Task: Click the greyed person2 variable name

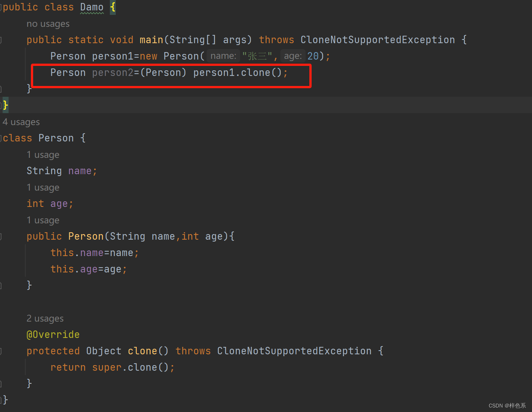Action: (x=113, y=73)
